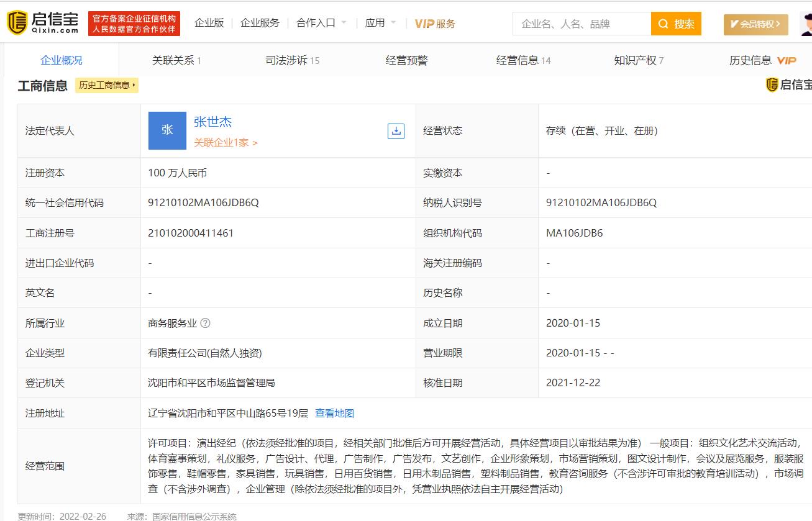Click the user avatar in the header

[x=806, y=24]
